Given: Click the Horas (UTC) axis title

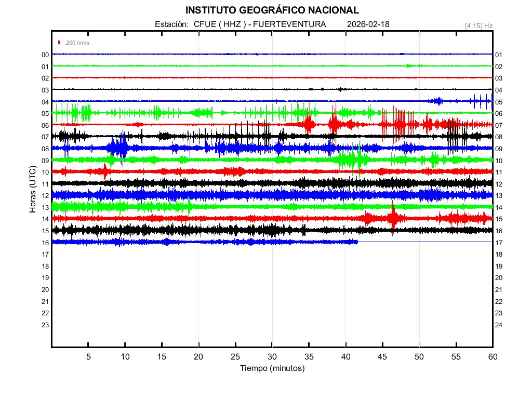Looking at the screenshot, I should tap(32, 190).
